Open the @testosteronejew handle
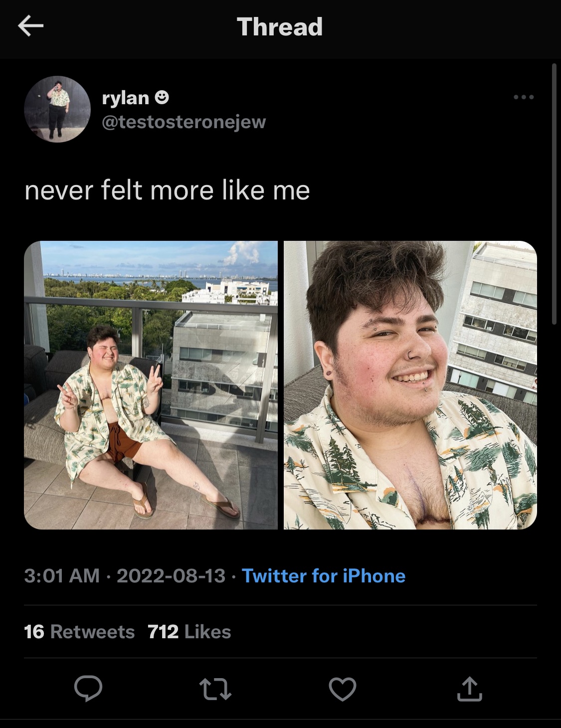This screenshot has height=728, width=561. point(184,122)
